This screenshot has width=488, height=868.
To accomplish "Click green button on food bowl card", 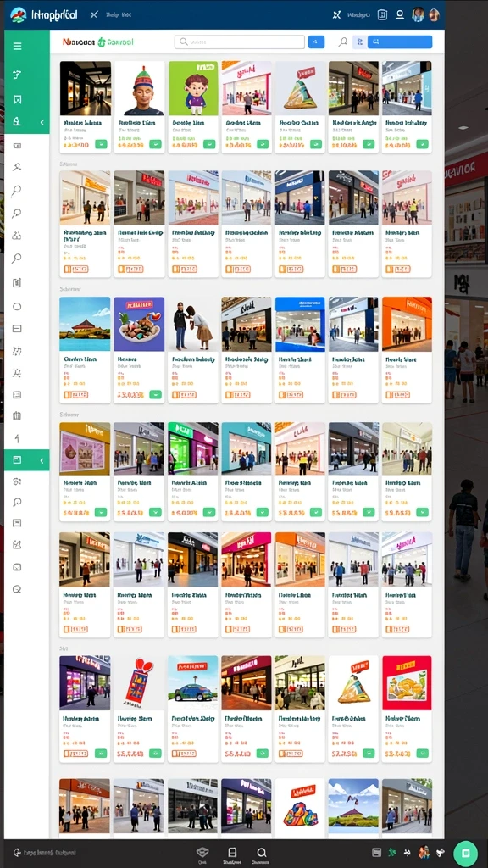I will (156, 395).
